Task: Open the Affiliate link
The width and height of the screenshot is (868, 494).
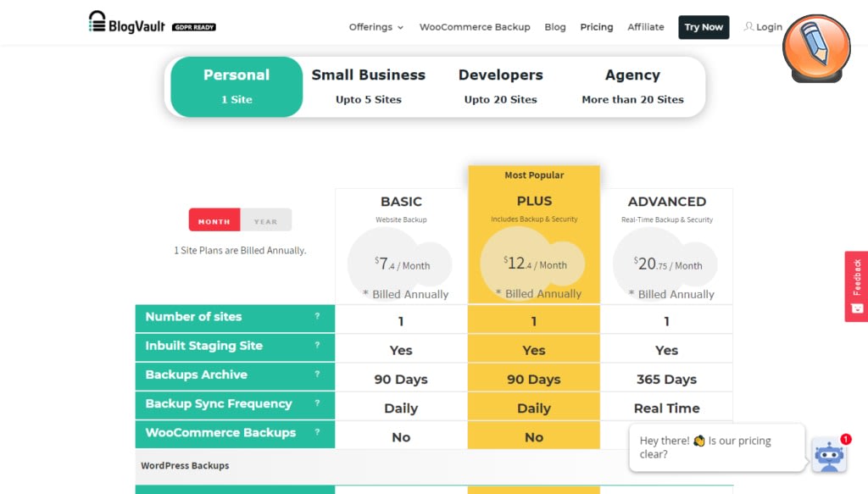Action: (x=645, y=27)
